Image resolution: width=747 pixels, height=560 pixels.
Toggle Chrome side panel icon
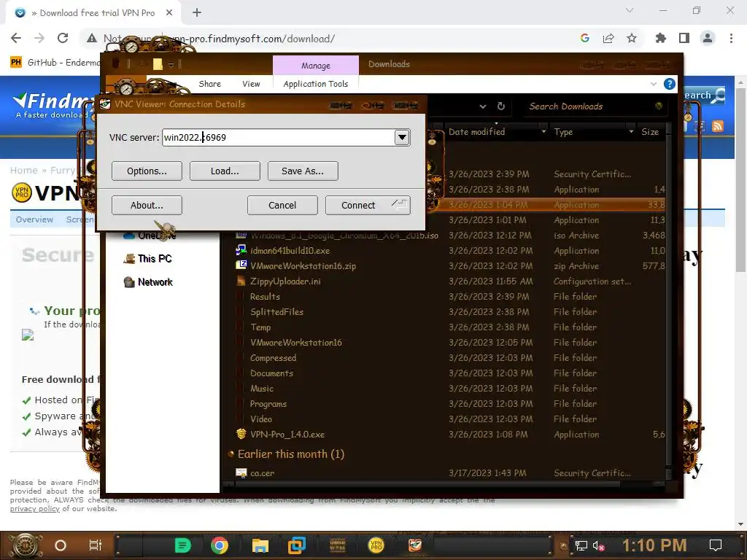(684, 38)
